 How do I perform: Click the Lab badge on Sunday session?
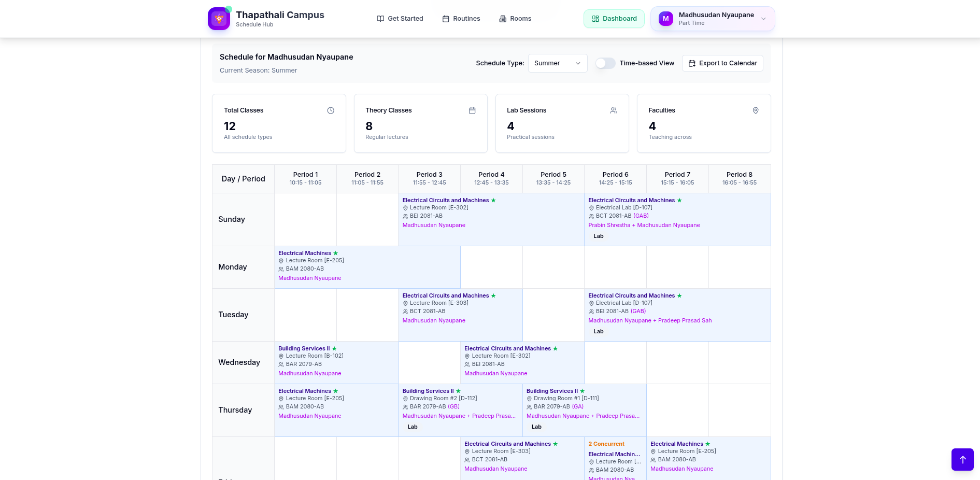[x=599, y=236]
